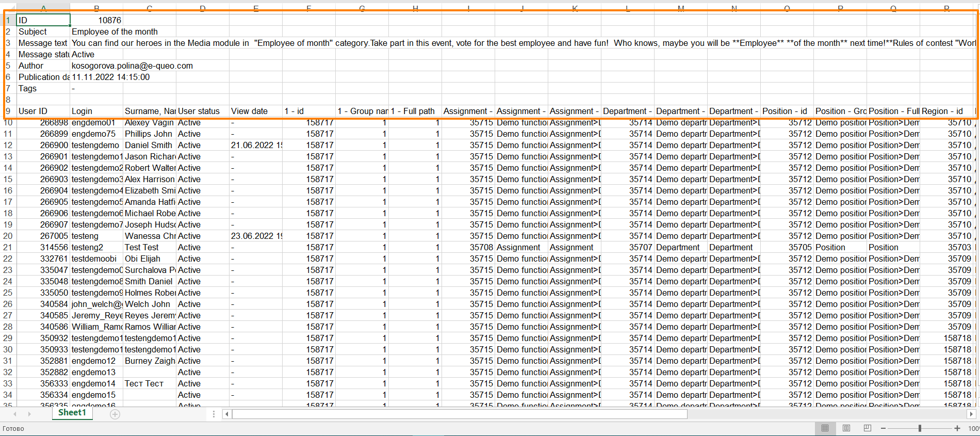Add a new sheet with plus icon
This screenshot has width=980, height=436.
(x=115, y=414)
